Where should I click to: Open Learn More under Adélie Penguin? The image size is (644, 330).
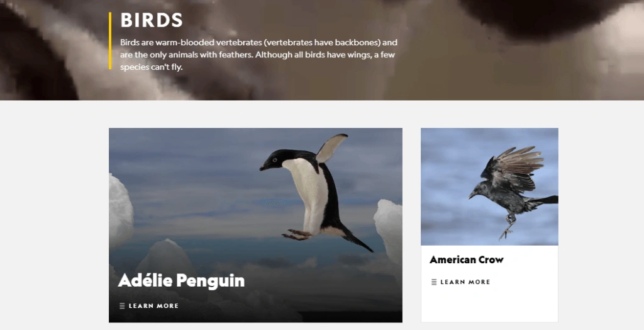pyautogui.click(x=153, y=305)
